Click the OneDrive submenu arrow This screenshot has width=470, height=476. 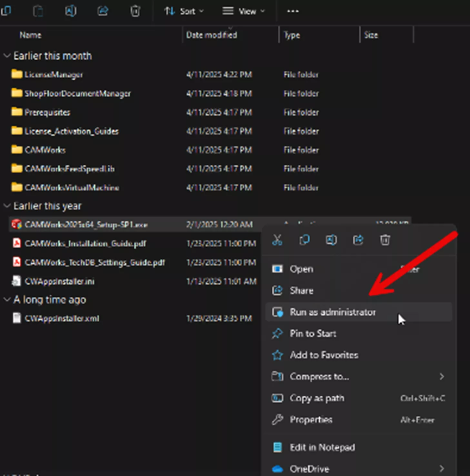[442, 468]
